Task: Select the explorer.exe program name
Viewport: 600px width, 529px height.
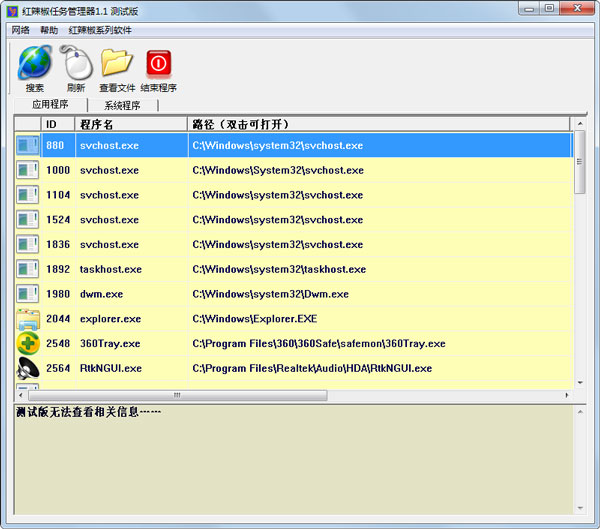Action: 110,319
